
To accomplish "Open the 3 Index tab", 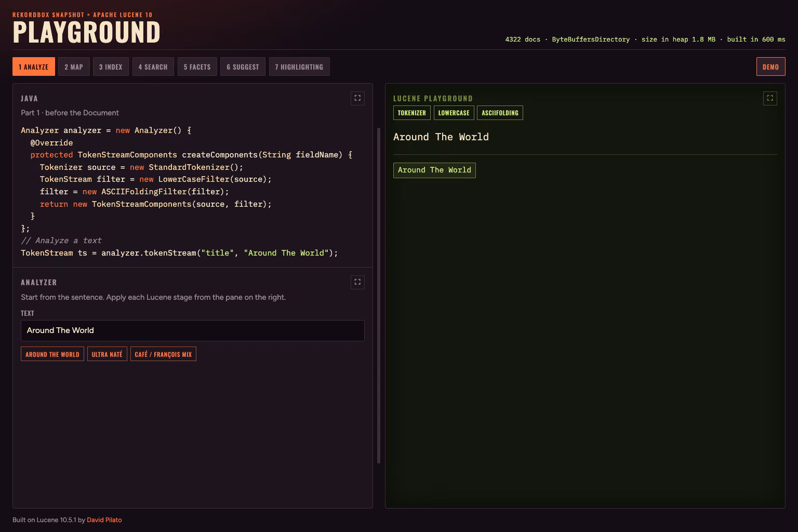I will [x=111, y=66].
